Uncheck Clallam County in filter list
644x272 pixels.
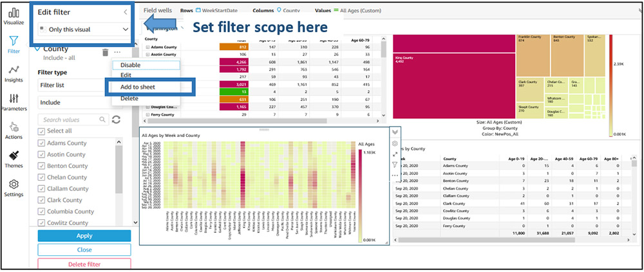(x=41, y=188)
